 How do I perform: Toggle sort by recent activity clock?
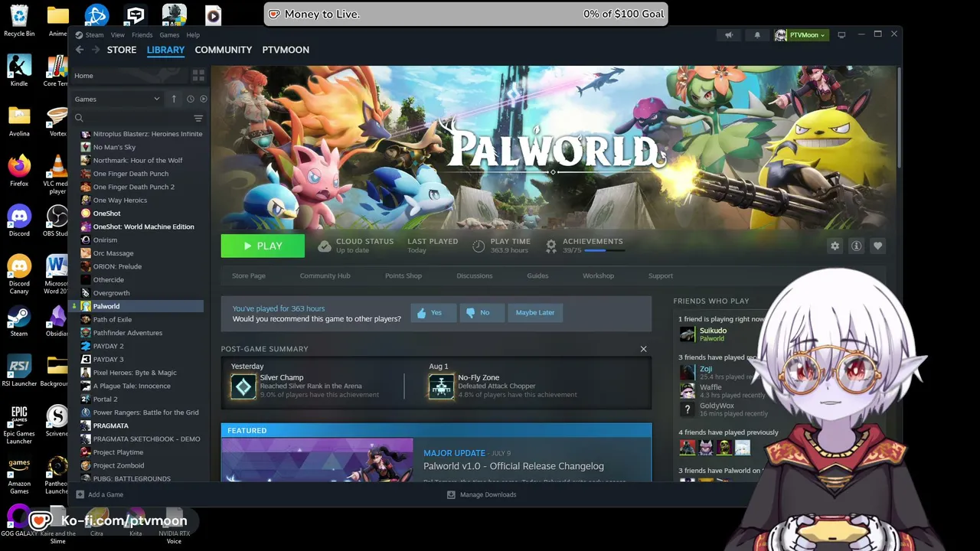point(191,99)
